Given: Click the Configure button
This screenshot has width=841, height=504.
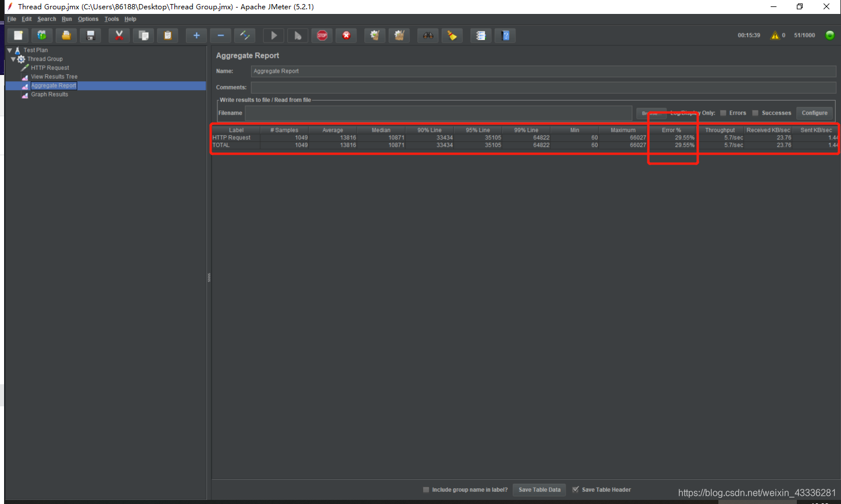Looking at the screenshot, I should click(814, 113).
